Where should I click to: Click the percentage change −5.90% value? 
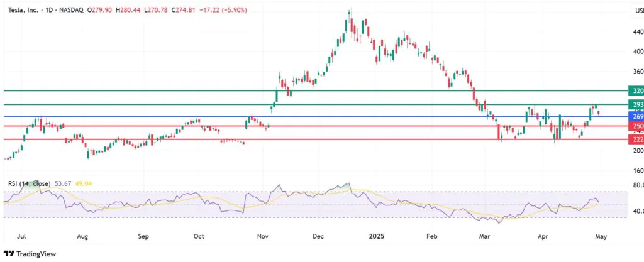tap(235, 10)
